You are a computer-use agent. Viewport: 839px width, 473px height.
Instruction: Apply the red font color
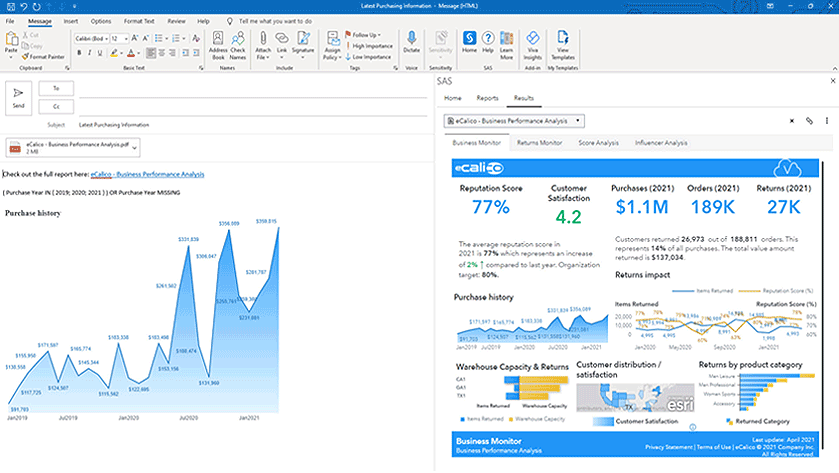point(131,53)
